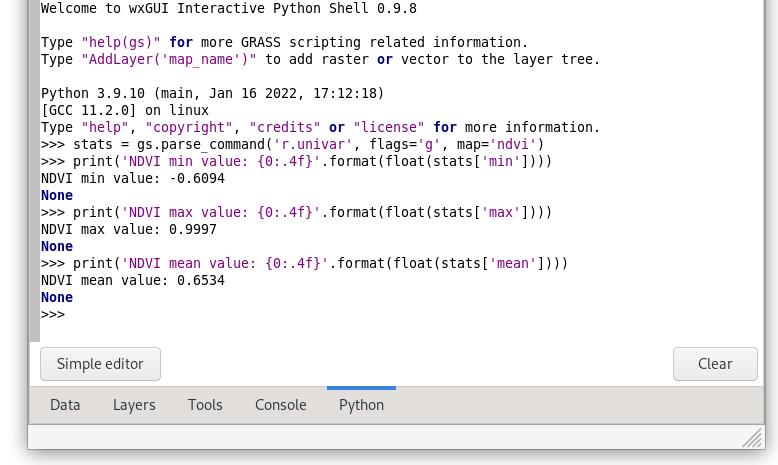Click the 'NDVI max value: 0.9997' output line
778x465 pixels.
(x=129, y=229)
